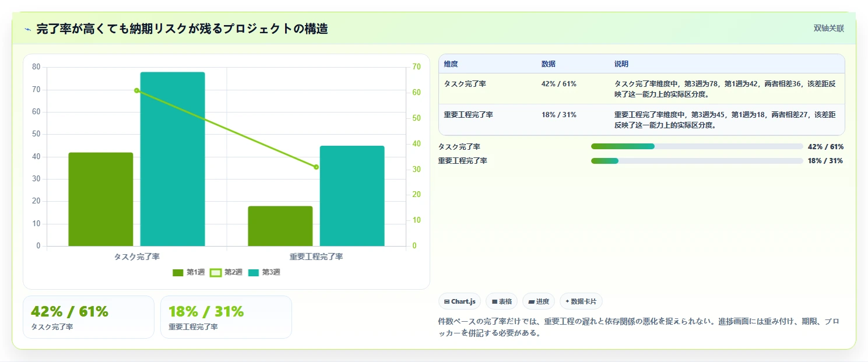Click the タスク完了率 x-axis label
The image size is (868, 362).
(136, 256)
